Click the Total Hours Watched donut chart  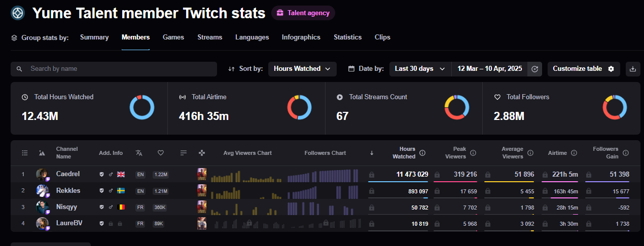pyautogui.click(x=142, y=107)
